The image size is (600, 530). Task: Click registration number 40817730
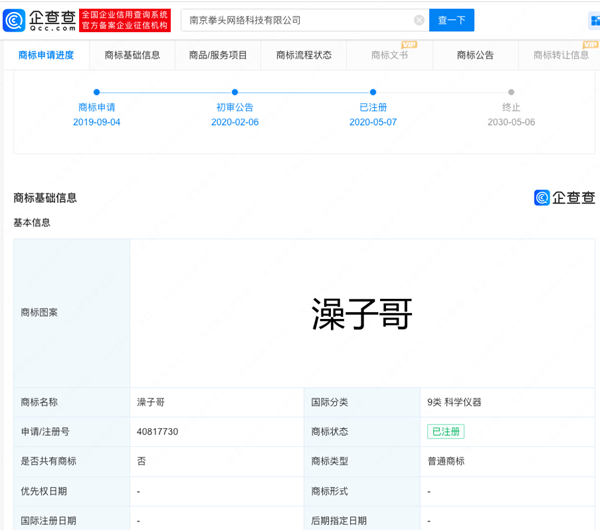click(157, 431)
